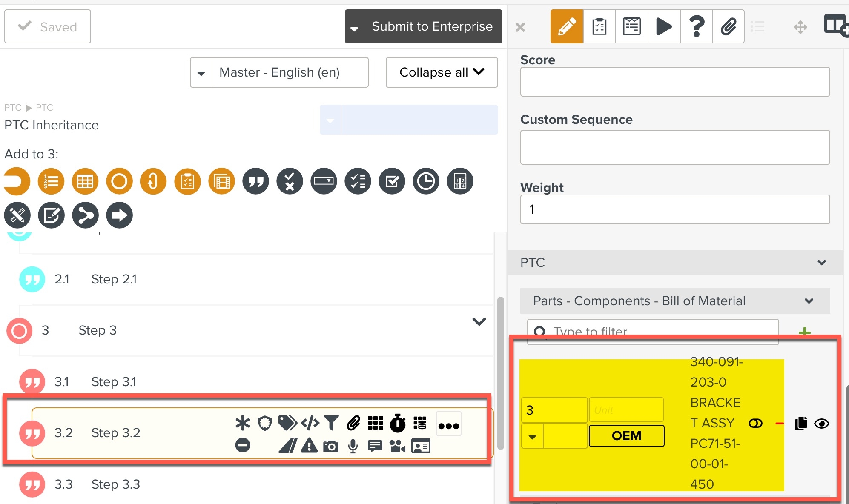
Task: Click the toggle switch beside BRACKET ASSY part
Action: (x=755, y=423)
